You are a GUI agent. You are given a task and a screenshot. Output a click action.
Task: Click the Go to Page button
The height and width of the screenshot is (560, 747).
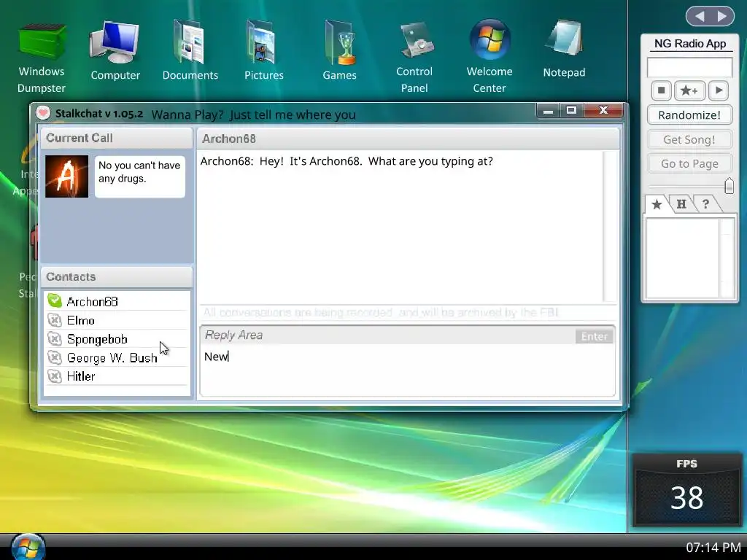tap(689, 164)
